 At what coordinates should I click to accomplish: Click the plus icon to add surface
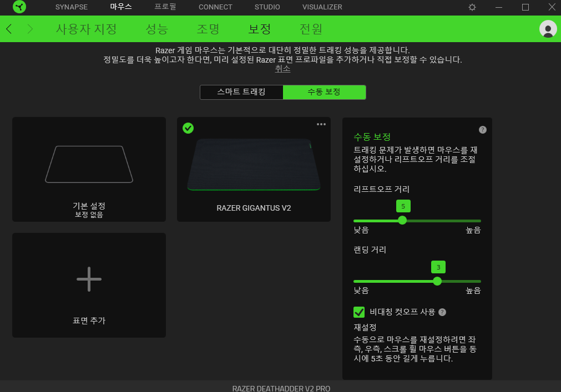89,279
